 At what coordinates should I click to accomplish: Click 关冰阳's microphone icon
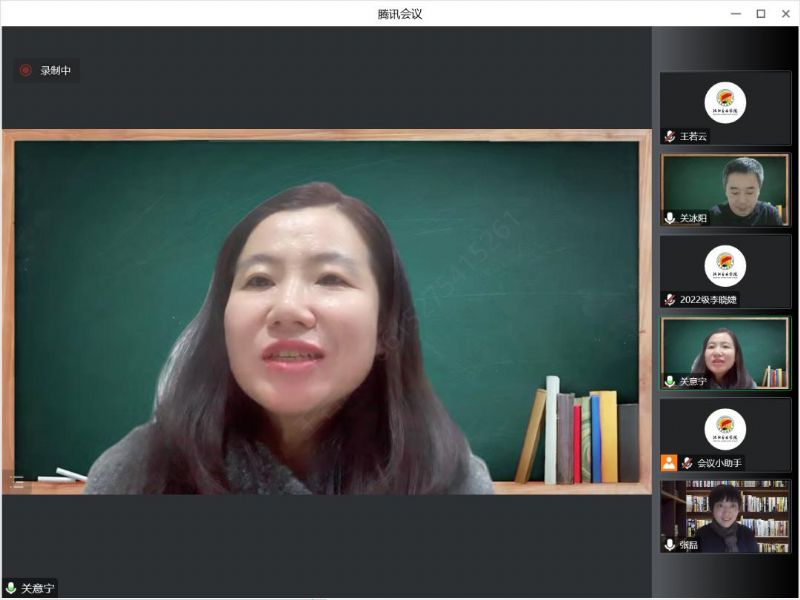pos(670,218)
